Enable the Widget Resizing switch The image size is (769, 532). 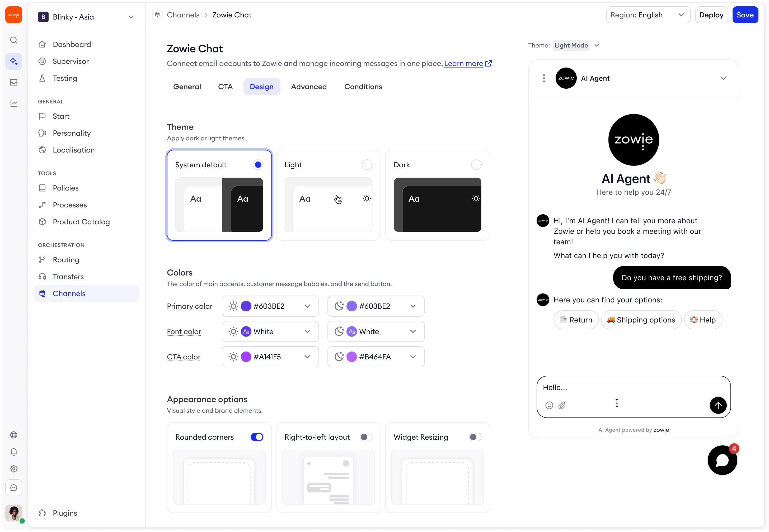point(475,437)
